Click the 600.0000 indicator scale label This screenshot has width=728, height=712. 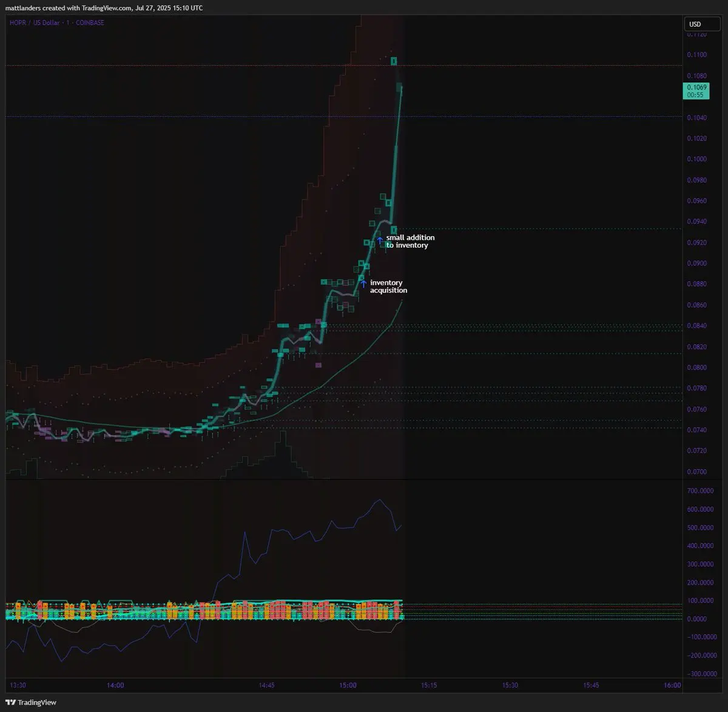pyautogui.click(x=700, y=509)
